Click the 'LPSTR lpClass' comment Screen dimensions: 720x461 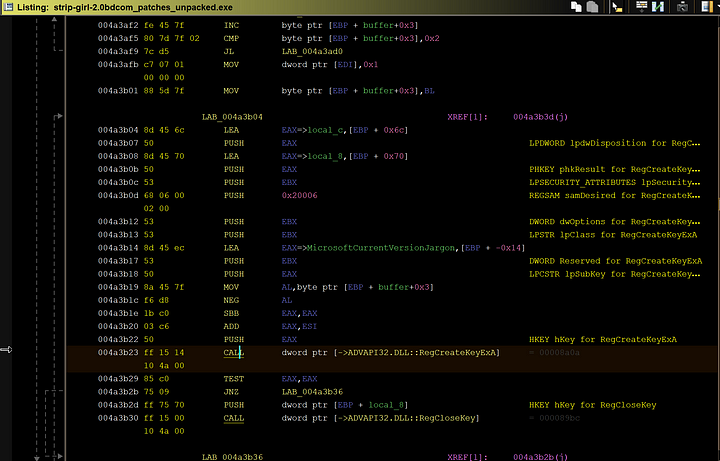[x=613, y=235]
